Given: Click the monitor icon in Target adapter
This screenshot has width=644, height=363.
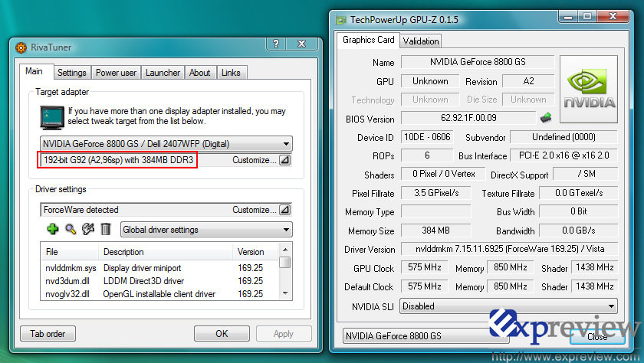Looking at the screenshot, I should [x=52, y=118].
